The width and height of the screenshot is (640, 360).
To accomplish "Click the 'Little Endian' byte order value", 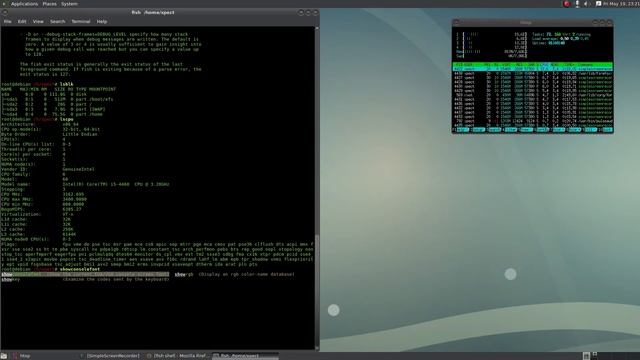I will pyautogui.click(x=80, y=134).
